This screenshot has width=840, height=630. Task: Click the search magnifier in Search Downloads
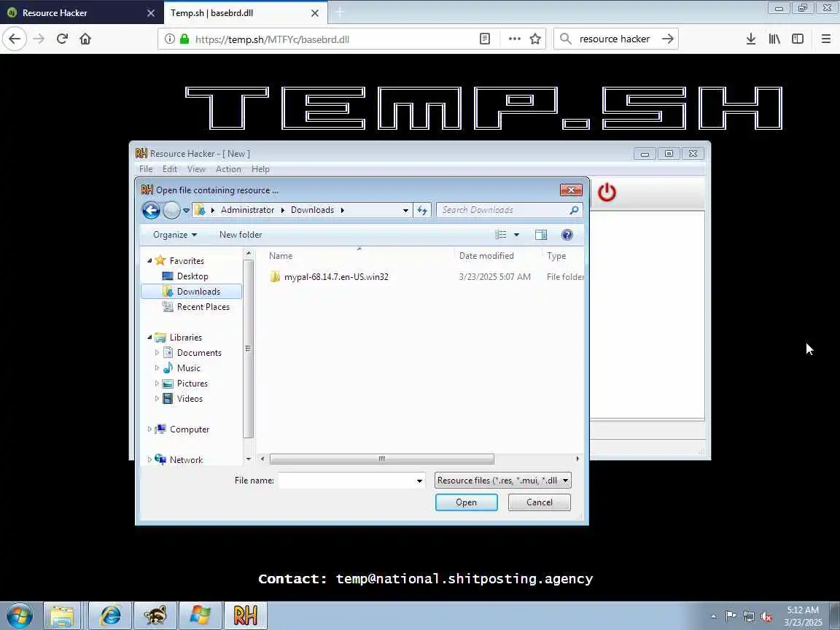click(575, 210)
